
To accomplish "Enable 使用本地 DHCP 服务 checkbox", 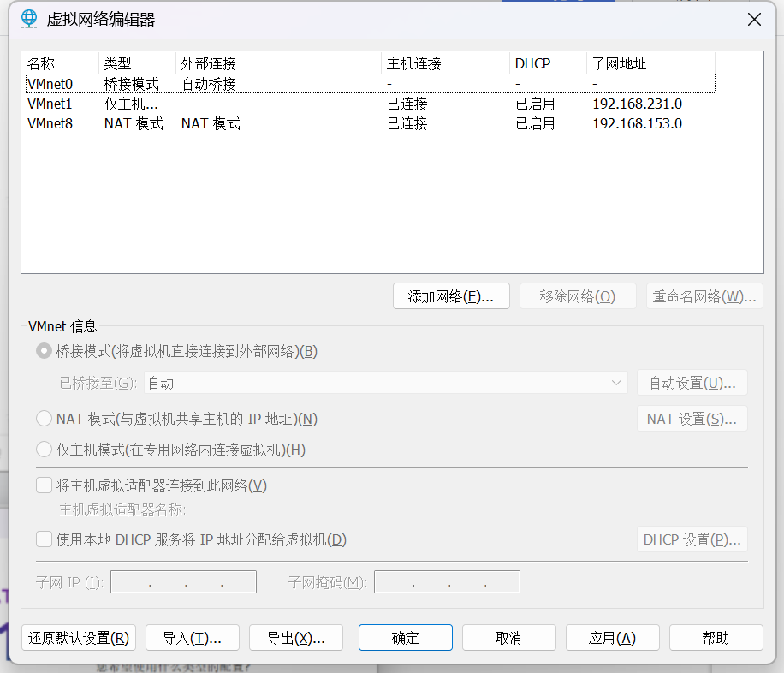I will (44, 539).
